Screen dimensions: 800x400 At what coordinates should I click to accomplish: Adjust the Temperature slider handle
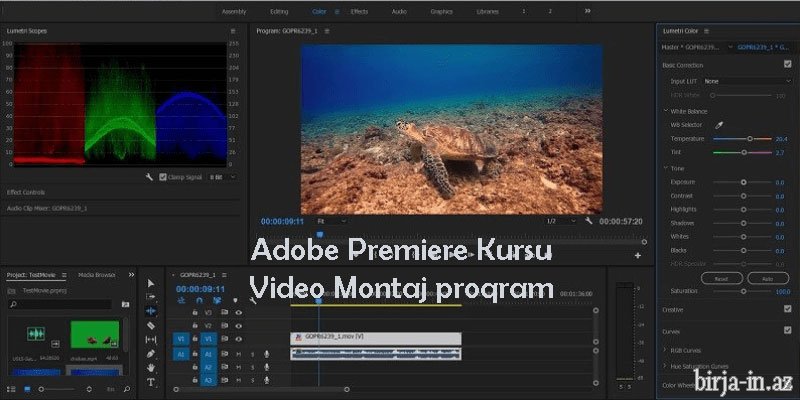(750, 139)
